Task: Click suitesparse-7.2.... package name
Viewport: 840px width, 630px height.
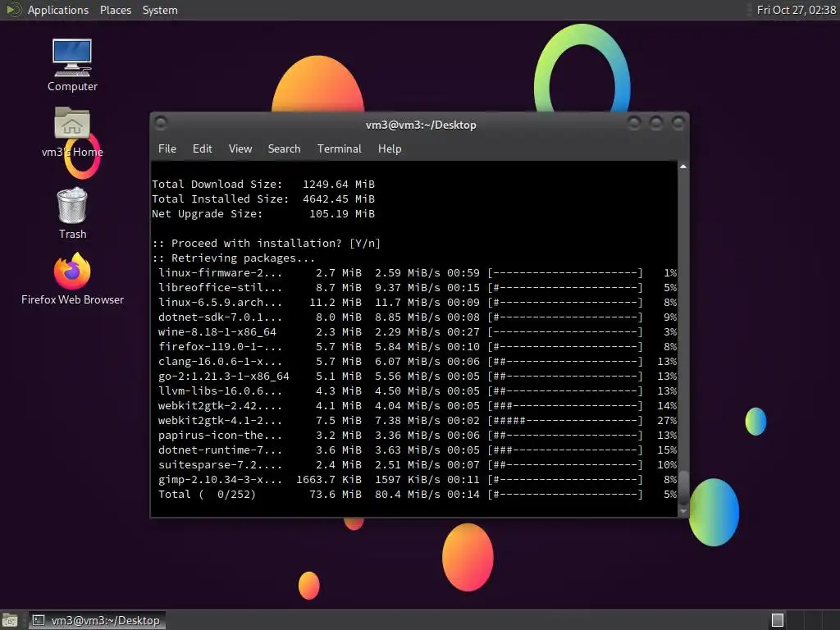Action: (220, 465)
